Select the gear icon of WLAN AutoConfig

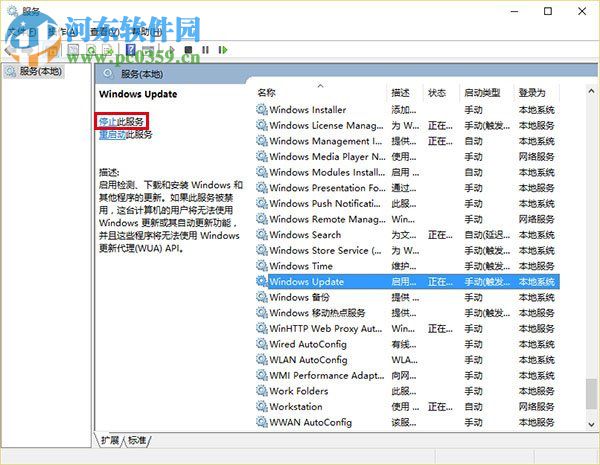point(262,360)
